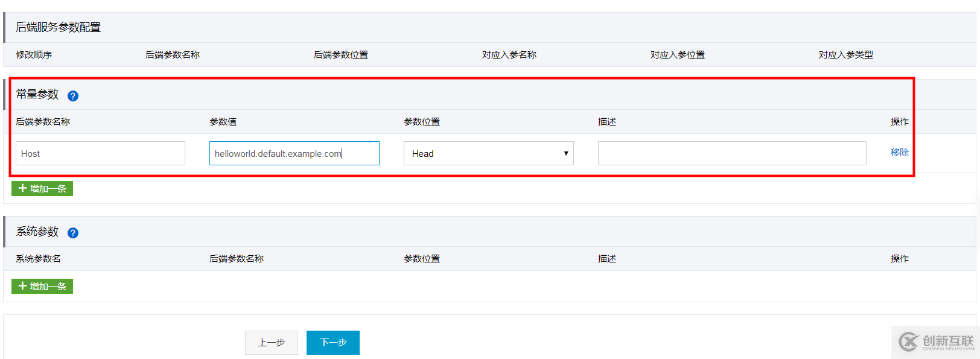Click 增加一条 under 常量参数
Image resolution: width=980 pixels, height=359 pixels.
(x=42, y=188)
